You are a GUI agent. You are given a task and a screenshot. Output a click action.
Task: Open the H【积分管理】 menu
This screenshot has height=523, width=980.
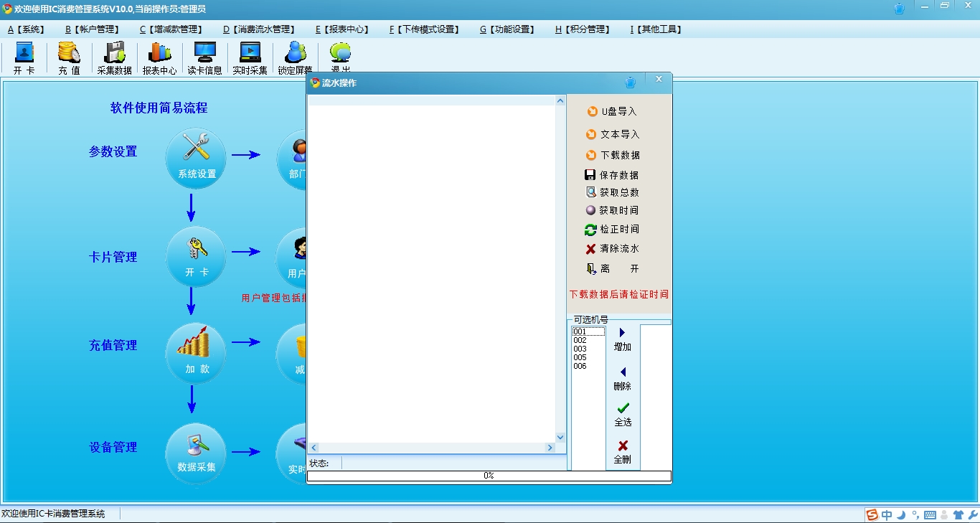pyautogui.click(x=583, y=29)
